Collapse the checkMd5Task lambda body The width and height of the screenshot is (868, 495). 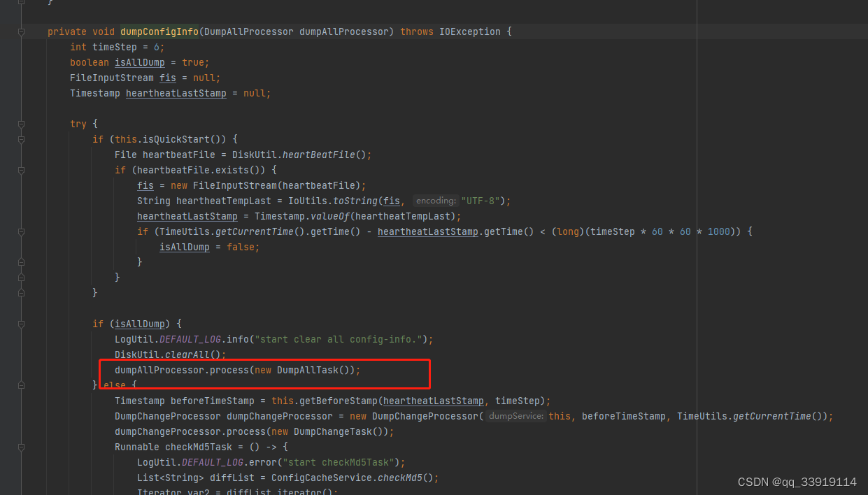pos(21,447)
